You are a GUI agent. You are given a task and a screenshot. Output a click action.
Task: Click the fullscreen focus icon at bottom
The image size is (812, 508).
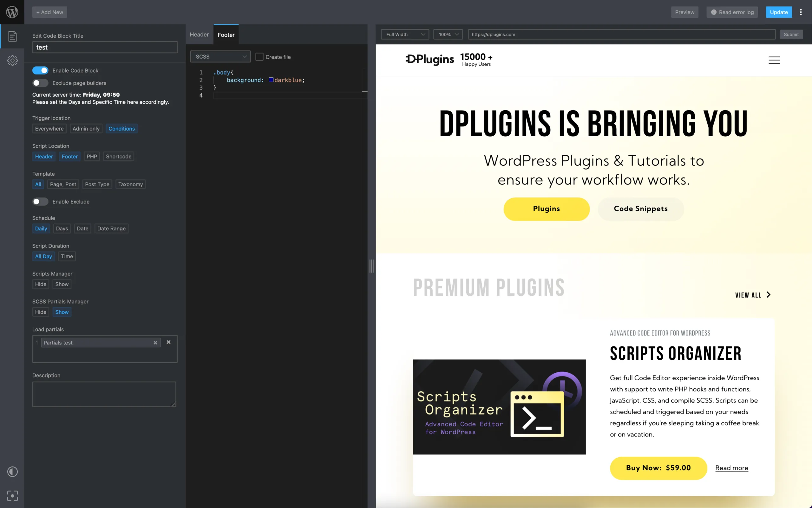[x=12, y=496]
